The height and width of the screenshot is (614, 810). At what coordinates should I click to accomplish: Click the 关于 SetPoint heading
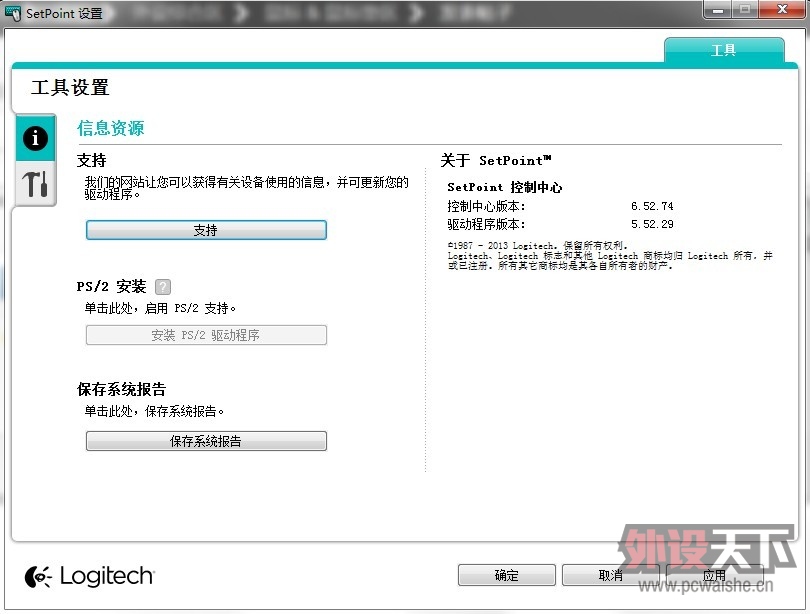[x=496, y=161]
